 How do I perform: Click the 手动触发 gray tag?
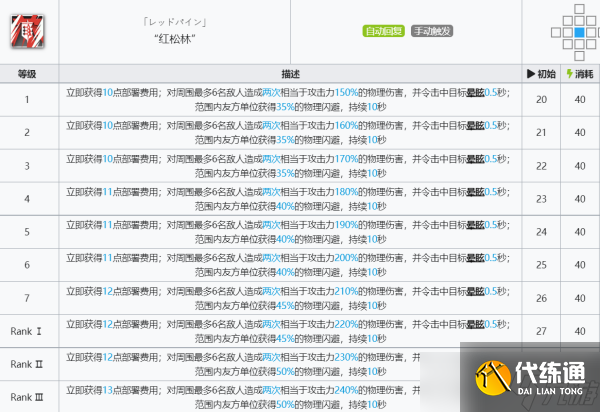pyautogui.click(x=432, y=31)
